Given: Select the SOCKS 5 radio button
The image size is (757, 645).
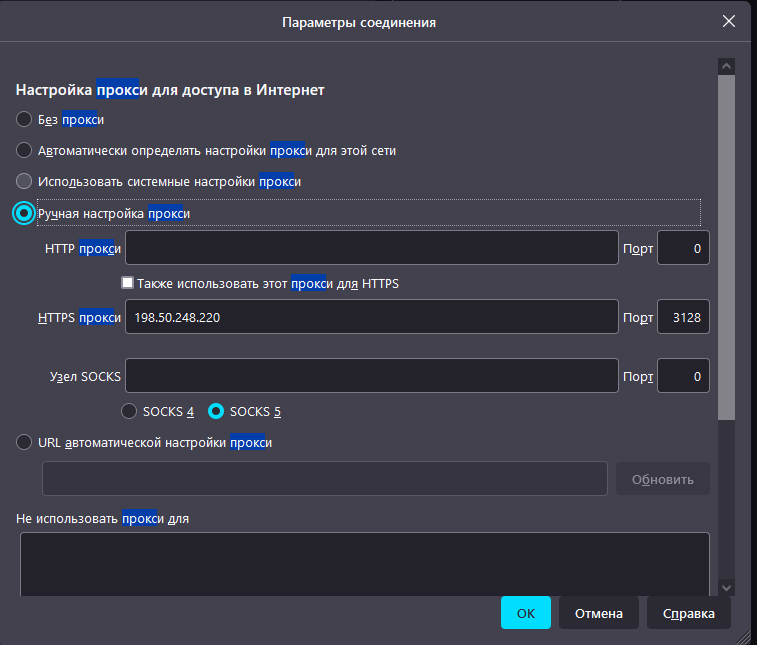Looking at the screenshot, I should coord(216,411).
